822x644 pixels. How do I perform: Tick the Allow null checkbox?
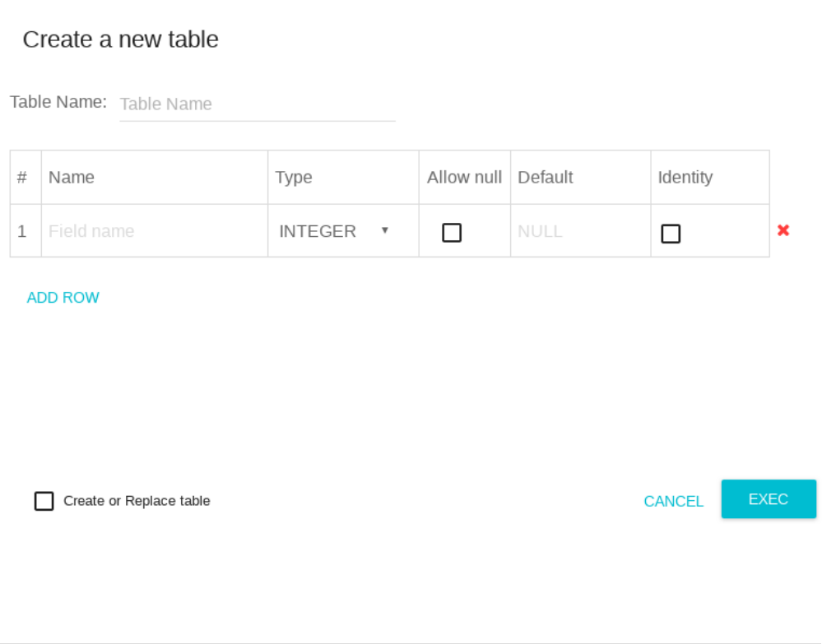pyautogui.click(x=452, y=233)
